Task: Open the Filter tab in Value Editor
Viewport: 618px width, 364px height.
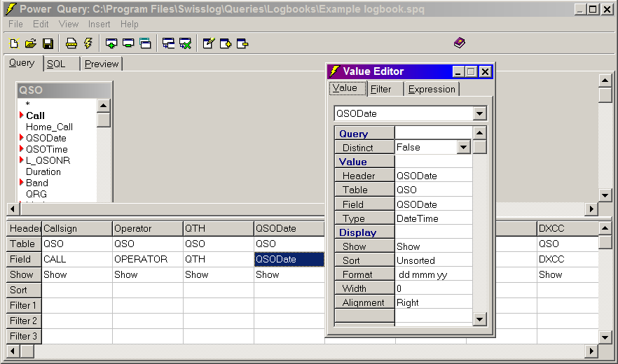Action: click(384, 90)
